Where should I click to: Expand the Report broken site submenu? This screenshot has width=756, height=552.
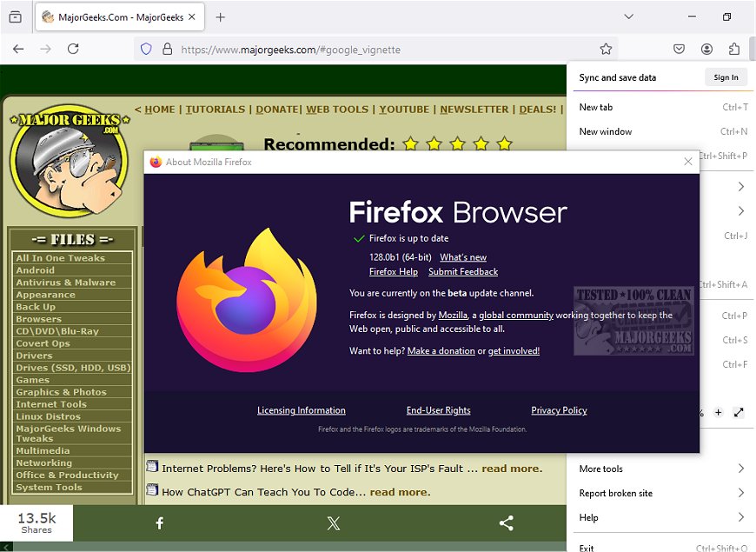coord(663,493)
